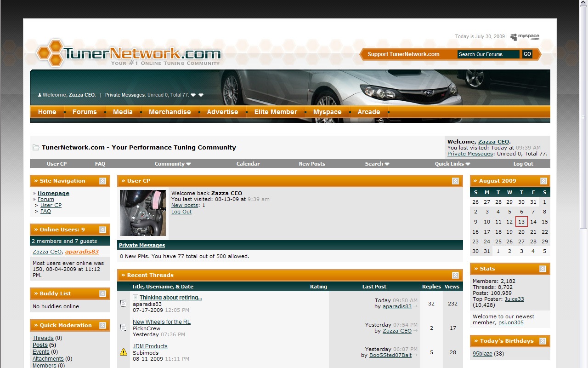Click Posts (5) in Quick Moderation
The width and height of the screenshot is (588, 368).
[44, 345]
